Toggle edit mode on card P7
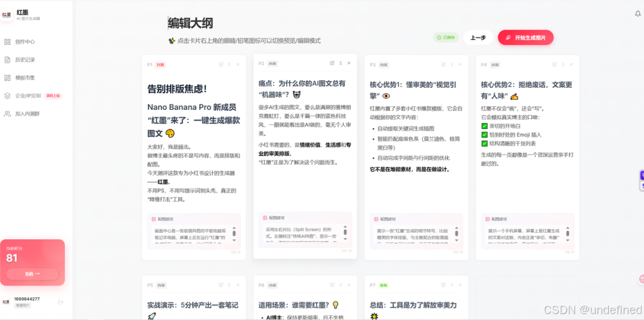This screenshot has height=320, width=644. pos(443,285)
